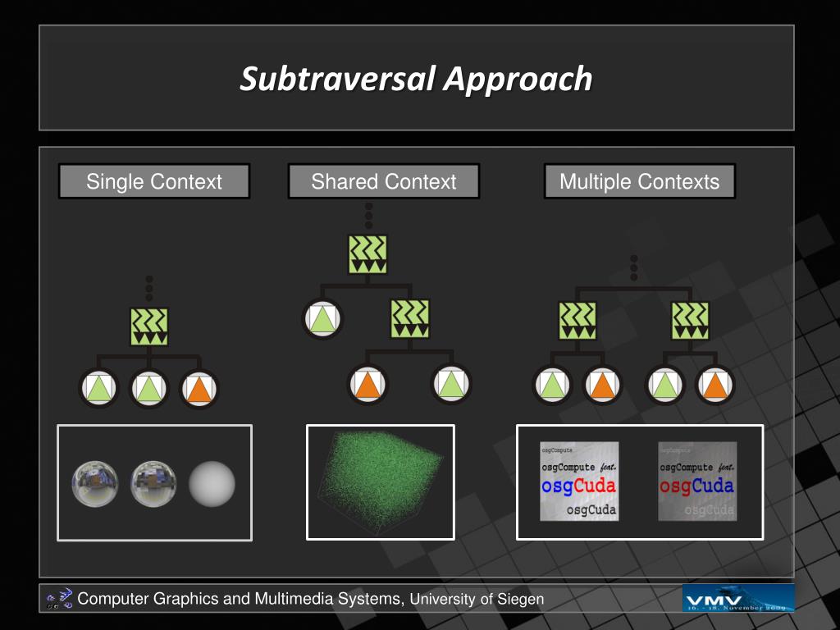Screen dimensions: 840x630
Task: Click the plain gray sphere thumbnail
Action: click(x=212, y=484)
